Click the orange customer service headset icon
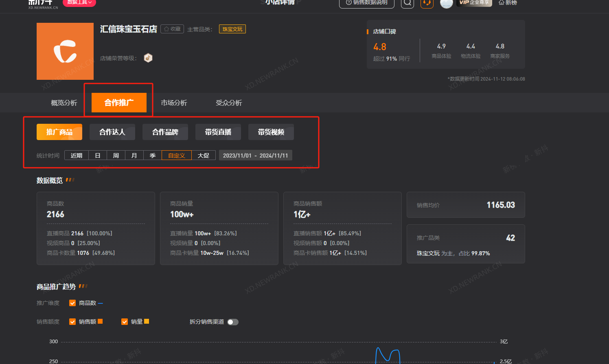 (x=427, y=3)
